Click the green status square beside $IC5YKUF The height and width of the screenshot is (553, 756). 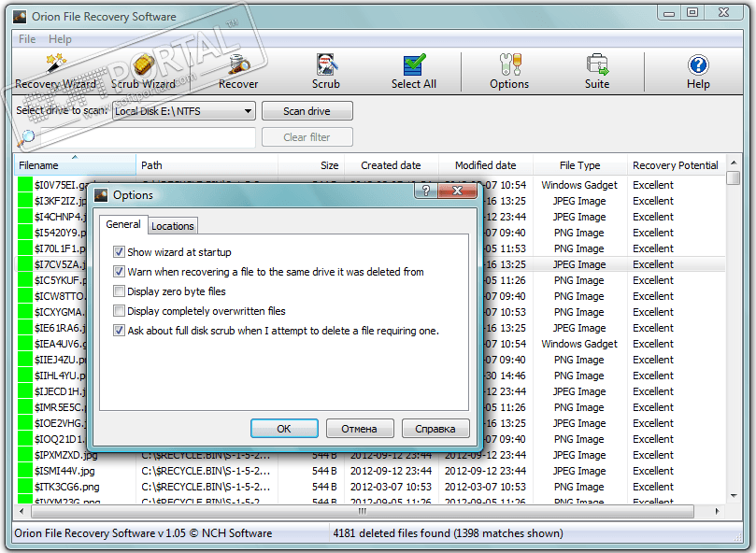coord(24,280)
